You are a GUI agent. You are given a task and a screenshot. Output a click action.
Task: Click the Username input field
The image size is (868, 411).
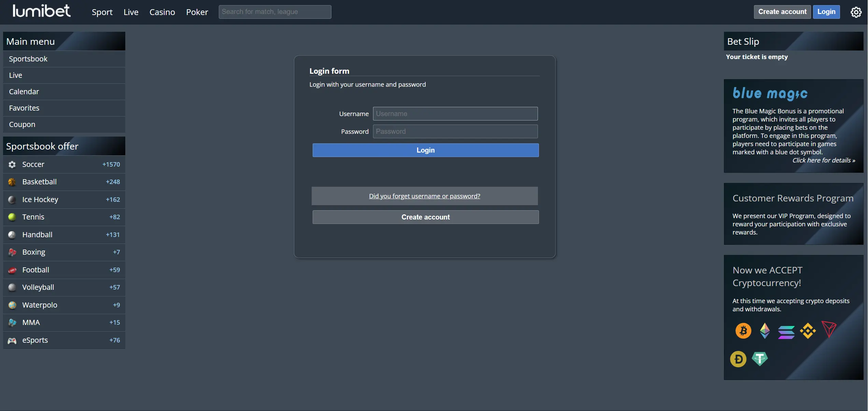pyautogui.click(x=455, y=114)
